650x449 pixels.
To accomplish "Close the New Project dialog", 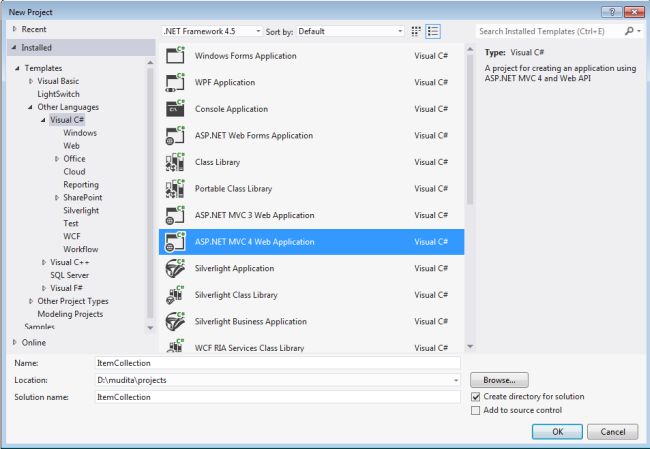I will point(634,12).
